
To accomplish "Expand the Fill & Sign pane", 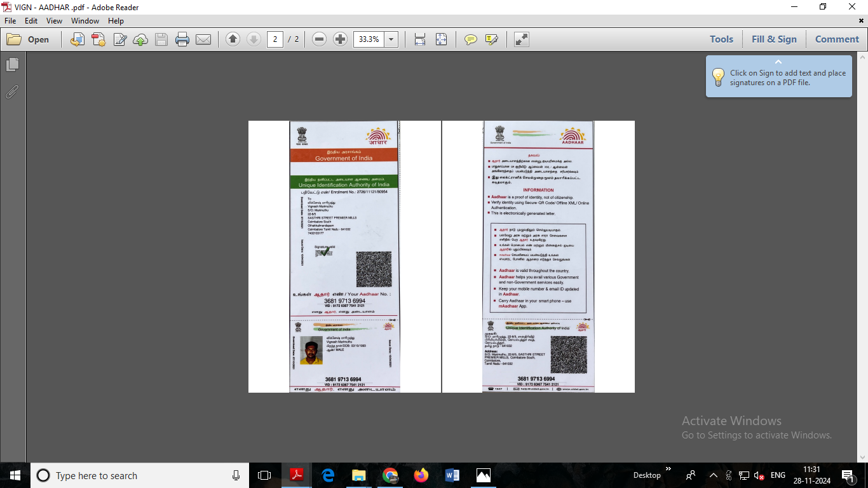I will click(774, 39).
